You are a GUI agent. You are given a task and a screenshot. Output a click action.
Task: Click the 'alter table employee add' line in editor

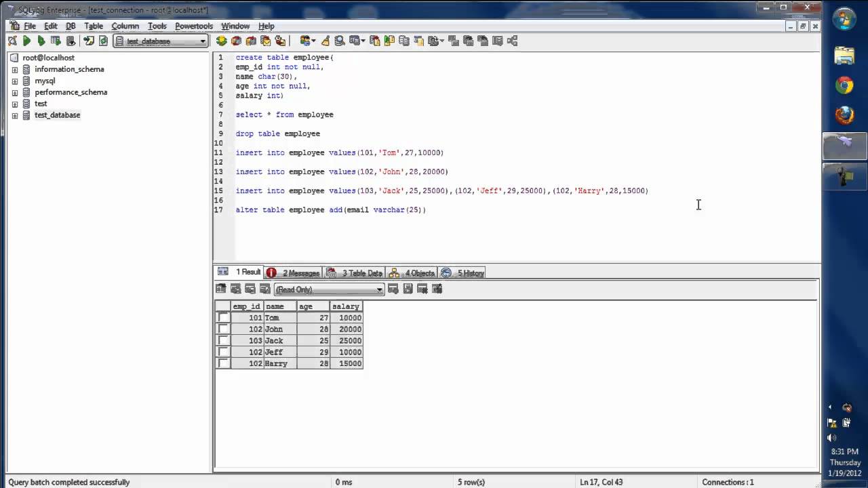(x=331, y=210)
